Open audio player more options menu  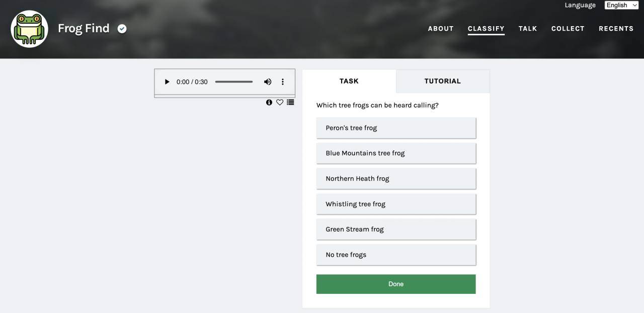283,82
